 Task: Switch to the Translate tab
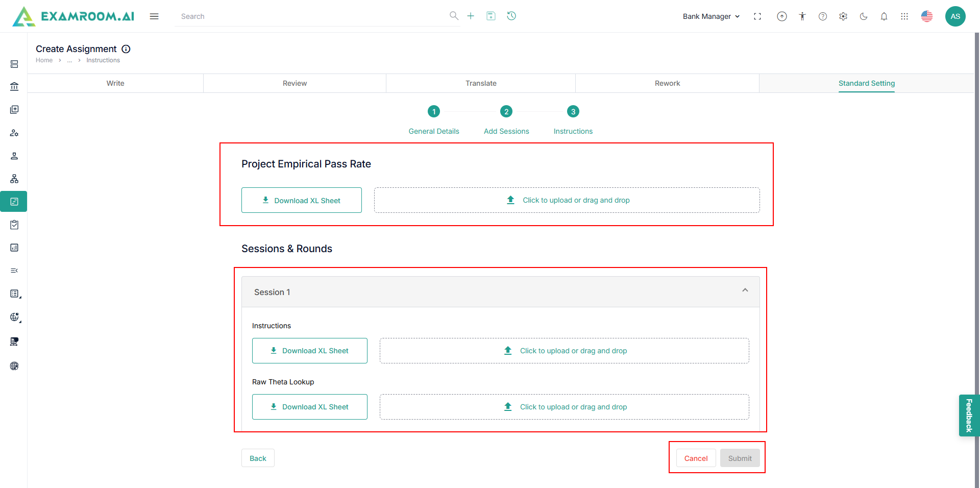click(x=481, y=83)
